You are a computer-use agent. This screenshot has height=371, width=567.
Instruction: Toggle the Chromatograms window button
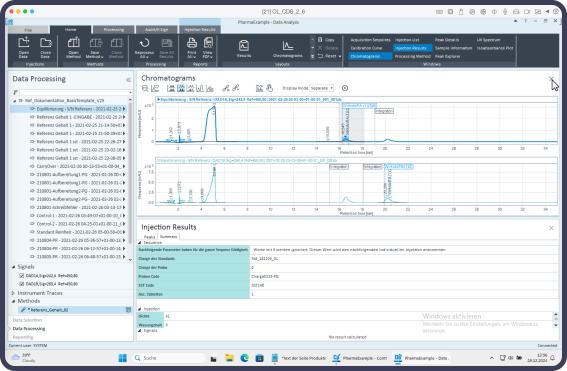(x=370, y=56)
